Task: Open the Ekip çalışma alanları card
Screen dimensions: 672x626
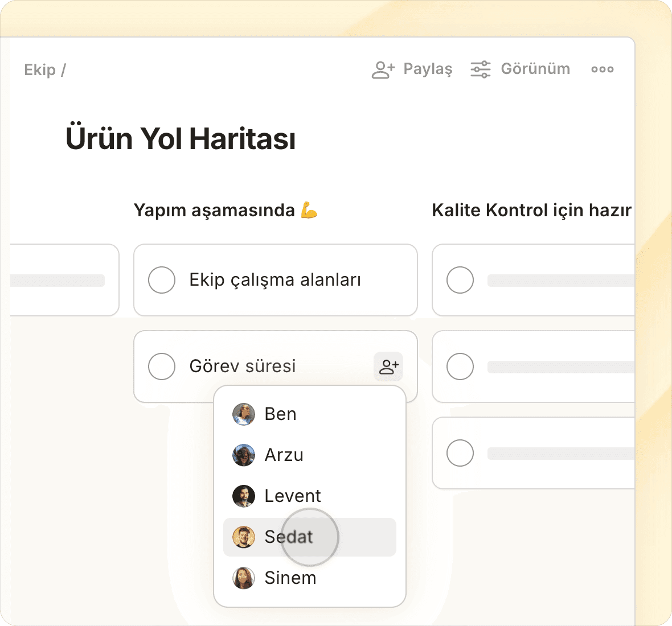Action: pyautogui.click(x=275, y=280)
